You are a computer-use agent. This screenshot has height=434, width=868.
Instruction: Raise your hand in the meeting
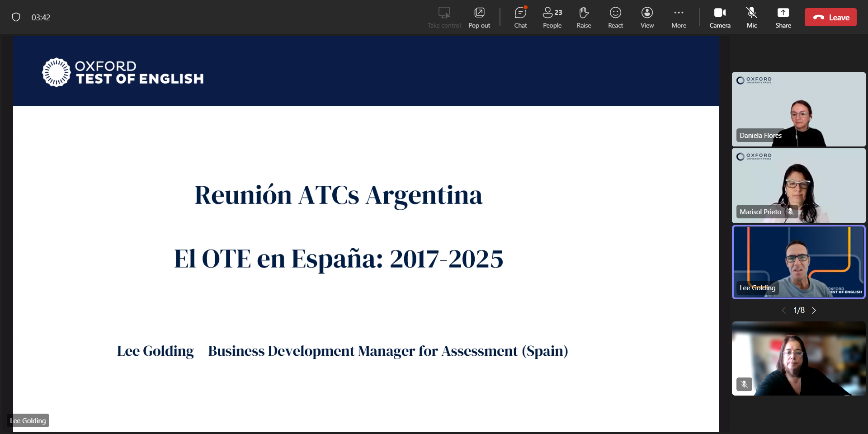584,18
